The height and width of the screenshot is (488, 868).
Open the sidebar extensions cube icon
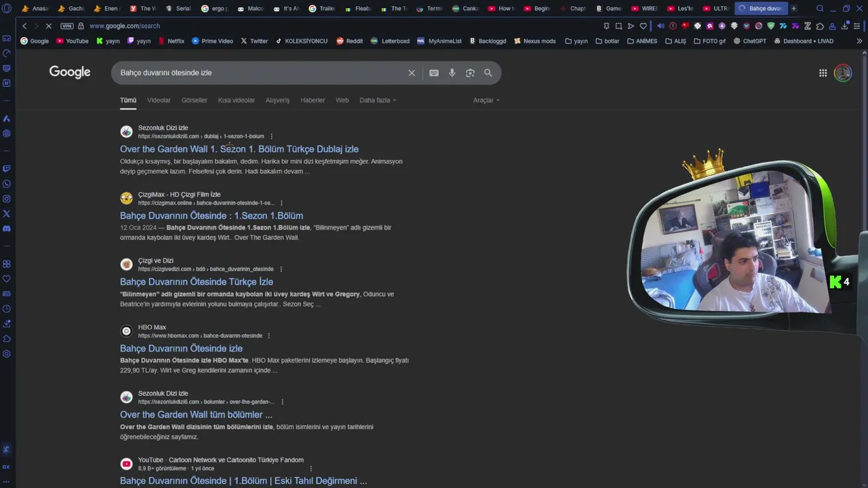pos(7,339)
